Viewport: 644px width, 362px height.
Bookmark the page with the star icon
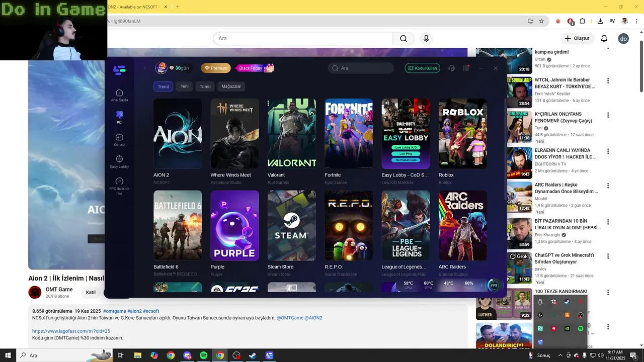(541, 21)
